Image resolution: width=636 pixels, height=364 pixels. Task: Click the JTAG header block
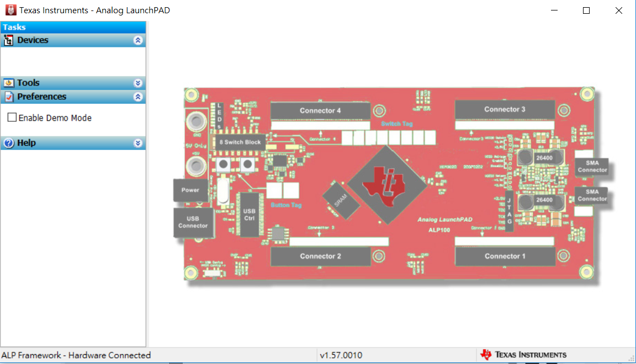510,211
